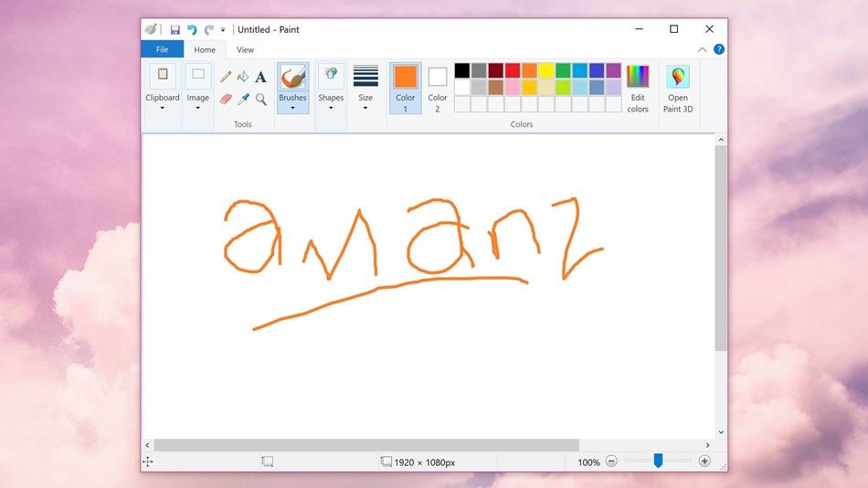Pick the red color swatch

[x=513, y=70]
